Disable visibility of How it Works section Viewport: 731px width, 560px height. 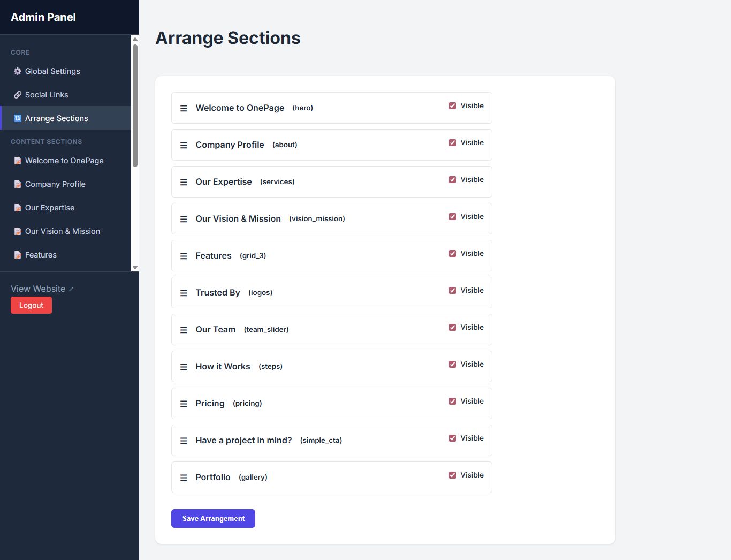click(x=453, y=365)
